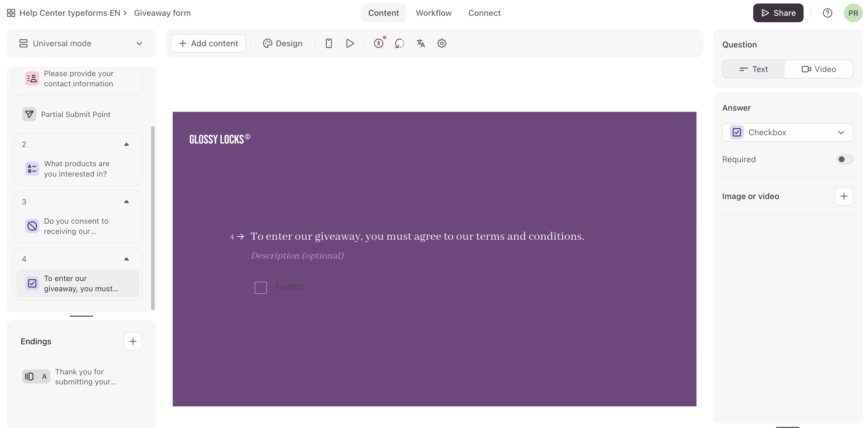
Task: Click the translate languages icon
Action: (421, 43)
